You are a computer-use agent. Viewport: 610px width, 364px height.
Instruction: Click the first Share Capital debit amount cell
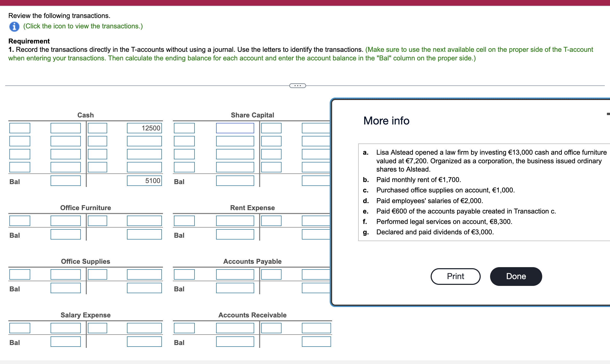coord(235,128)
